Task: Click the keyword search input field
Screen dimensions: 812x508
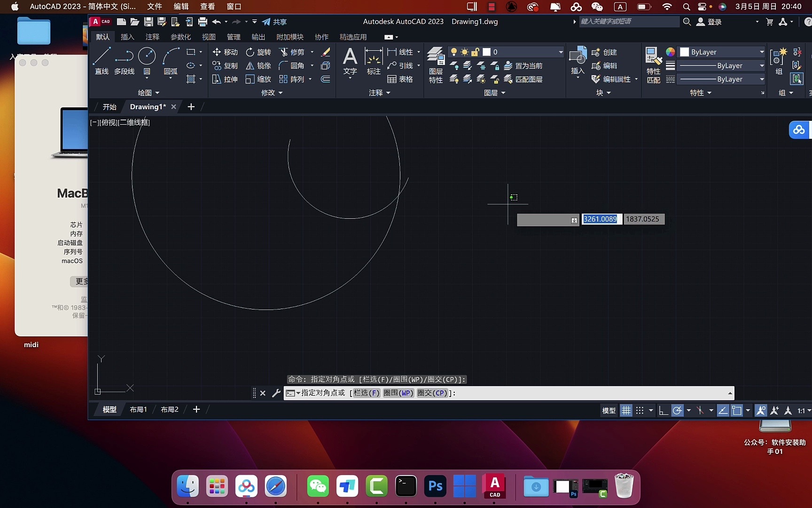Action: coord(629,22)
